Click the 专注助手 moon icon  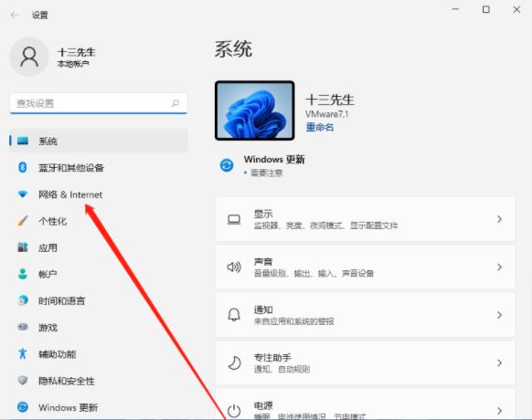point(234,363)
